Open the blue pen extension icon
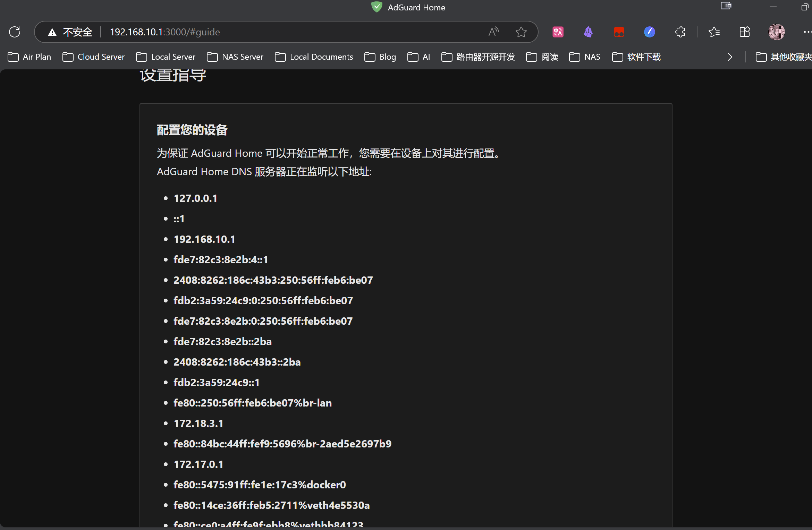The height and width of the screenshot is (530, 812). coord(649,32)
